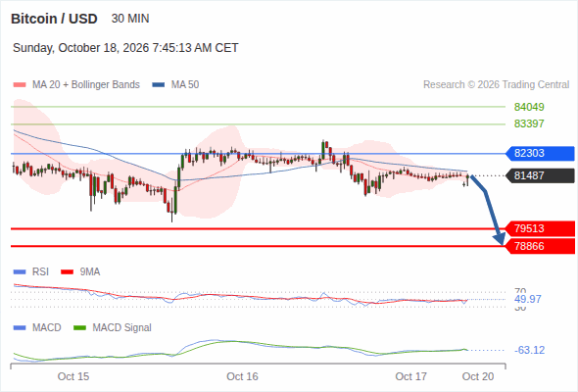Click the MA 50 legend label
Screen dimensions: 578x392
(x=185, y=85)
